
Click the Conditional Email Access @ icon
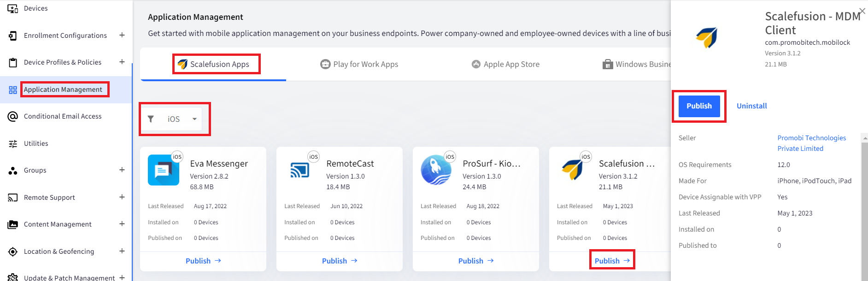(x=13, y=116)
